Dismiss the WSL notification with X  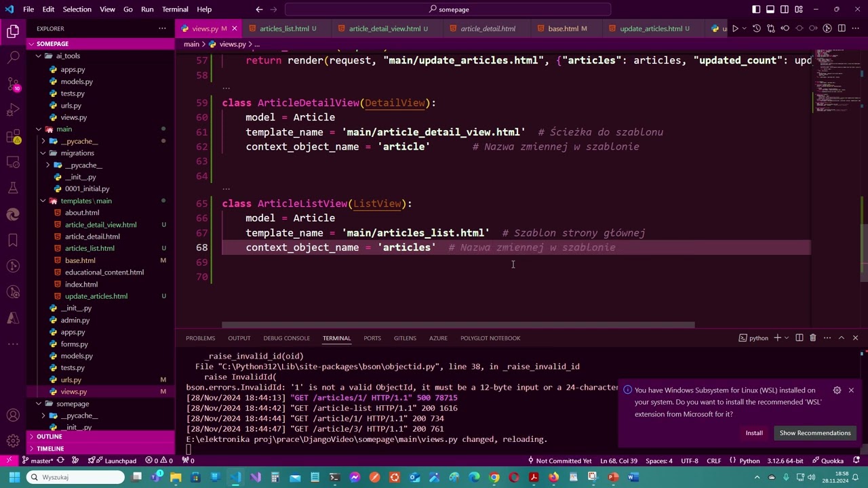pos(851,390)
